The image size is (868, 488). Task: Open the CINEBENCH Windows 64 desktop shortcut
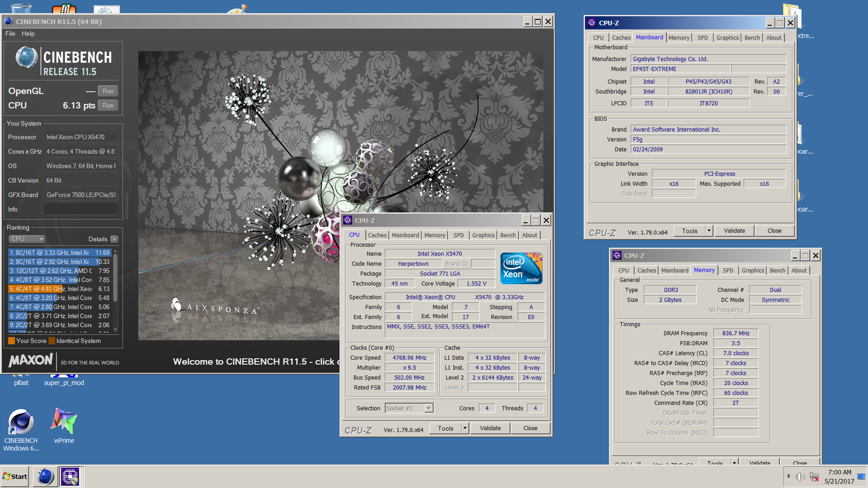tap(21, 429)
